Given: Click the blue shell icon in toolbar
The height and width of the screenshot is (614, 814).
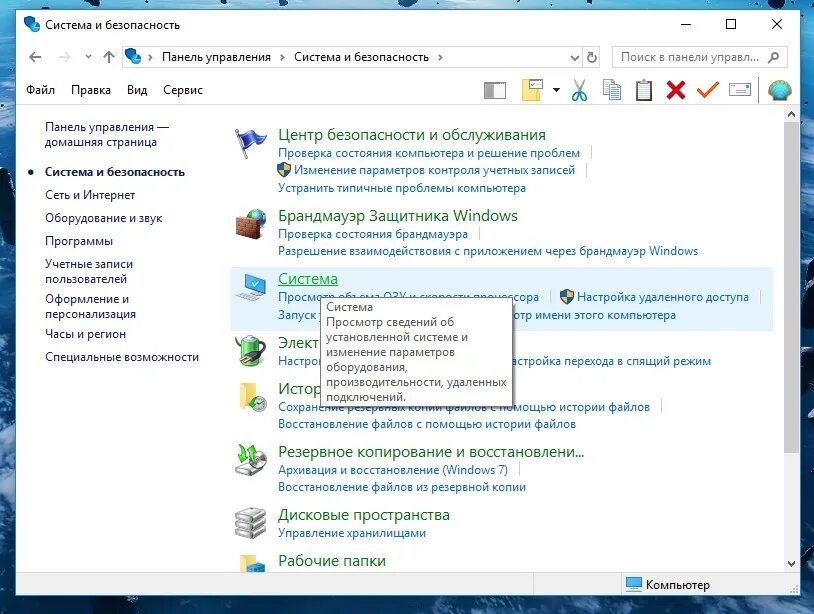Looking at the screenshot, I should pyautogui.click(x=780, y=90).
